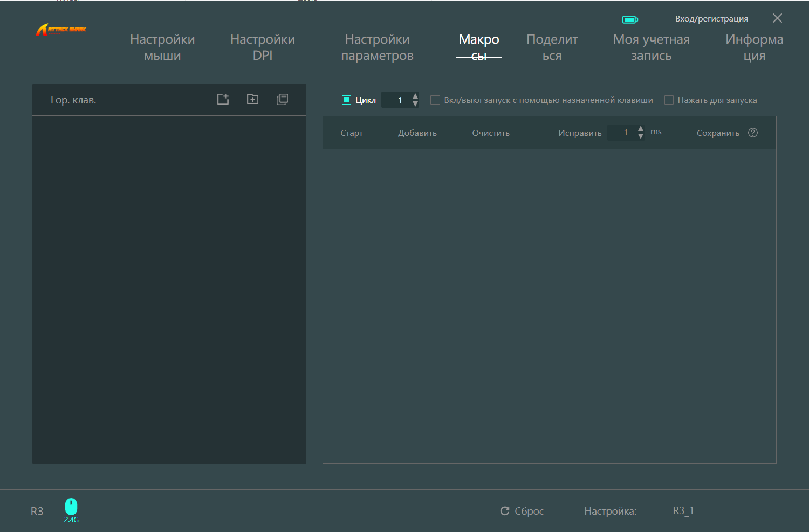Toggle the Цикл checkbox

point(347,100)
